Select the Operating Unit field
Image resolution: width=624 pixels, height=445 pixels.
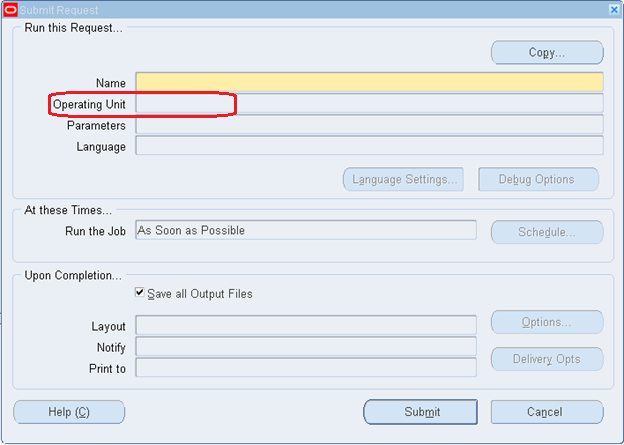[x=369, y=103]
